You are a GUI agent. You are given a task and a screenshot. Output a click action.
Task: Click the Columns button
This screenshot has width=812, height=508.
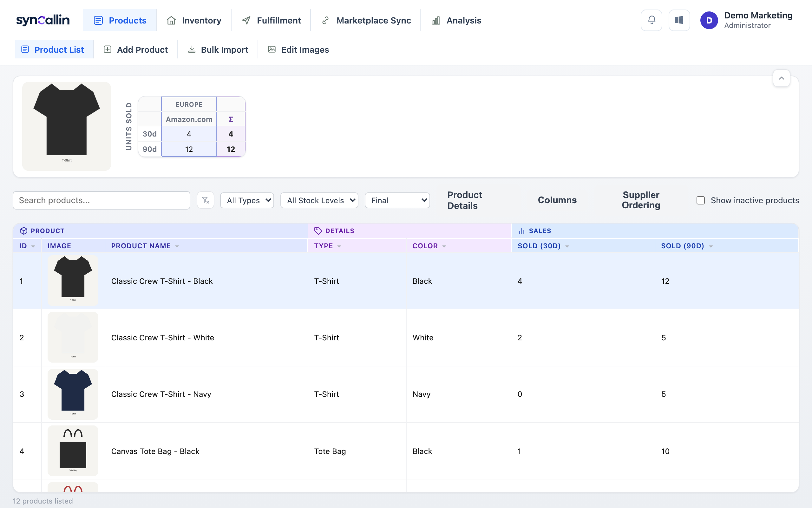557,200
